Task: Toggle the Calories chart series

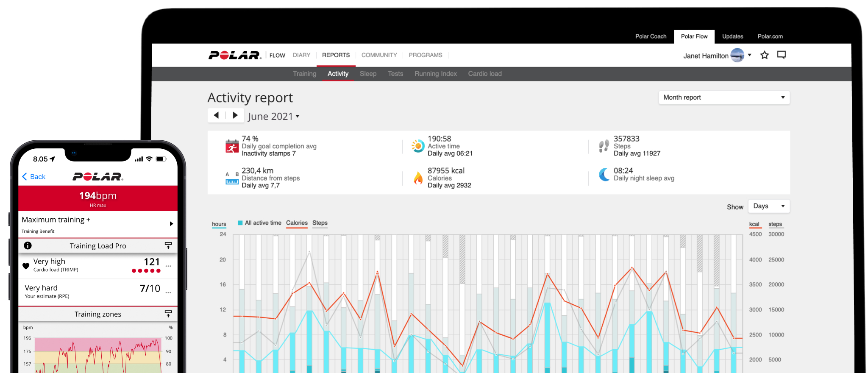Action: 297,223
